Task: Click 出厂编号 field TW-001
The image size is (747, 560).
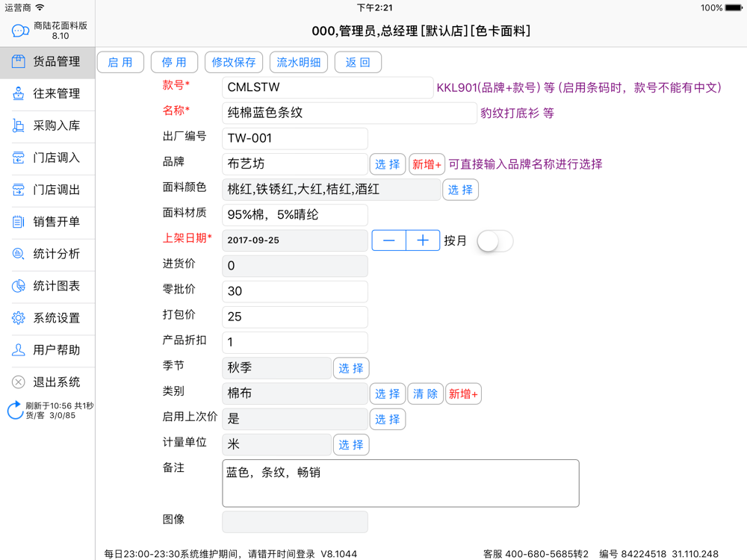Action: coord(295,138)
